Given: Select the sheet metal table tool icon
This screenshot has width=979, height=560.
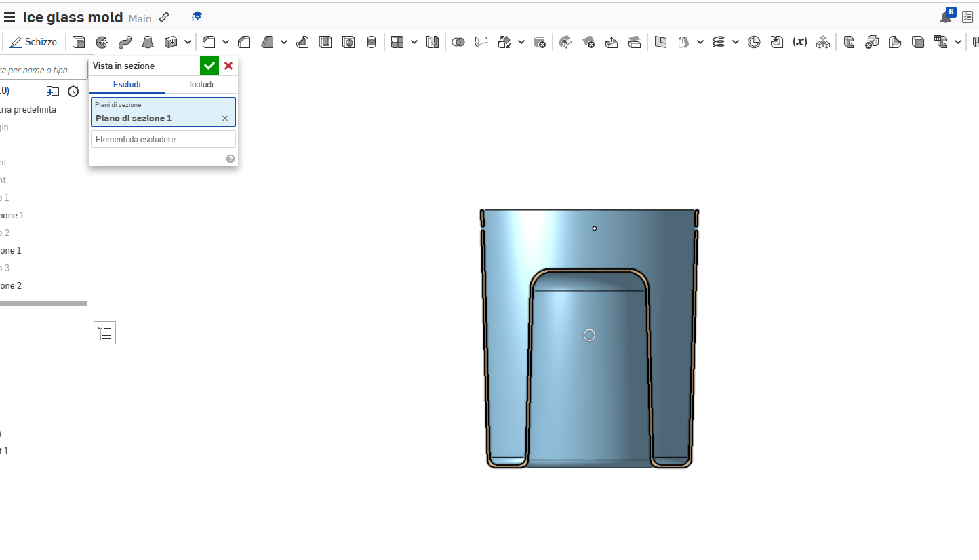Looking at the screenshot, I should click(940, 42).
